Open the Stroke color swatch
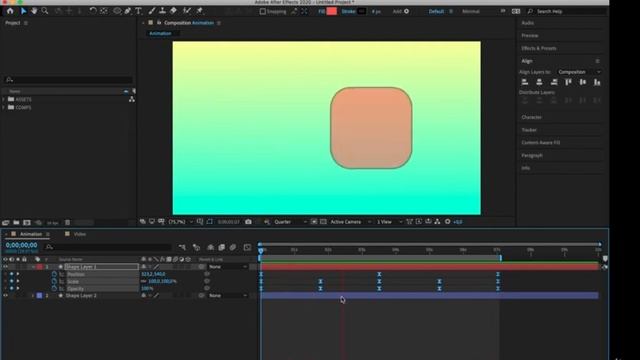The image size is (640, 360). (x=362, y=11)
